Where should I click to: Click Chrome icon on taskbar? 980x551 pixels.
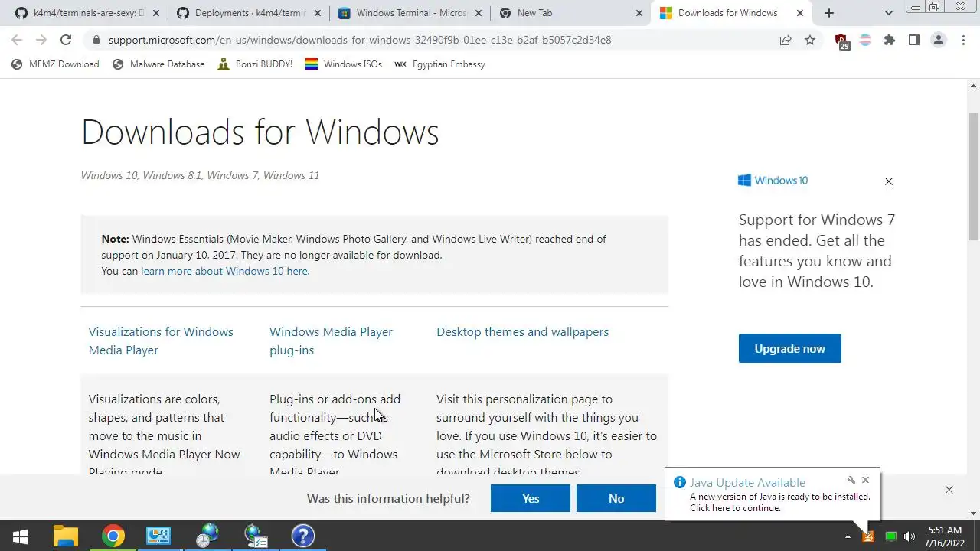click(x=113, y=536)
